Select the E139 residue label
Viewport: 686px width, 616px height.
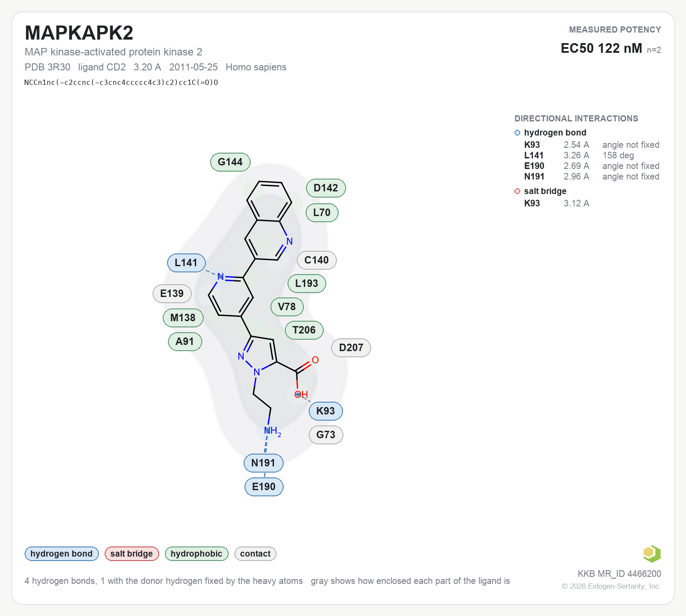coord(172,293)
